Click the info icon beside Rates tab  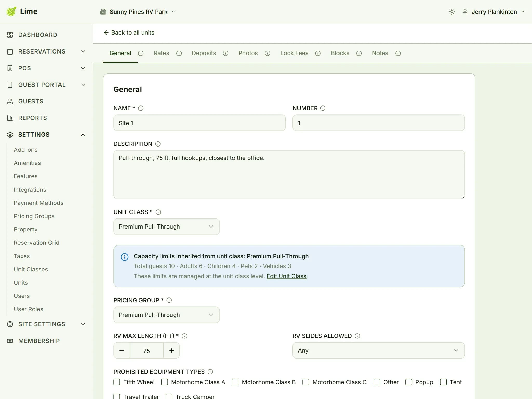[x=179, y=53]
